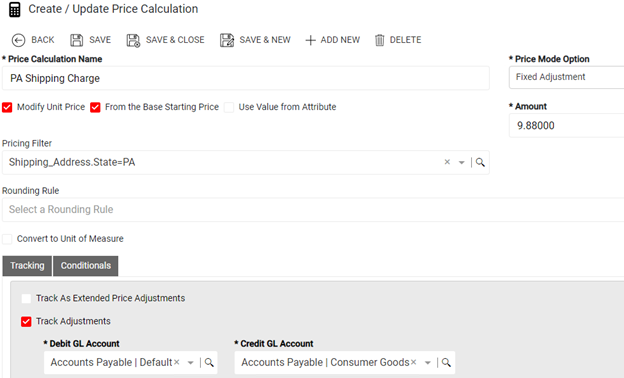This screenshot has width=624, height=378.
Task: Clear the Pricing Filter selection with X
Action: click(x=447, y=162)
